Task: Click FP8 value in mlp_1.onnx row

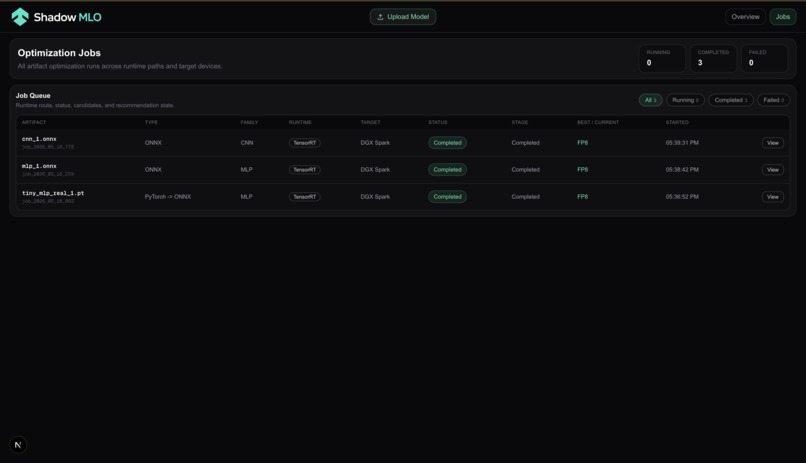Action: pos(582,170)
